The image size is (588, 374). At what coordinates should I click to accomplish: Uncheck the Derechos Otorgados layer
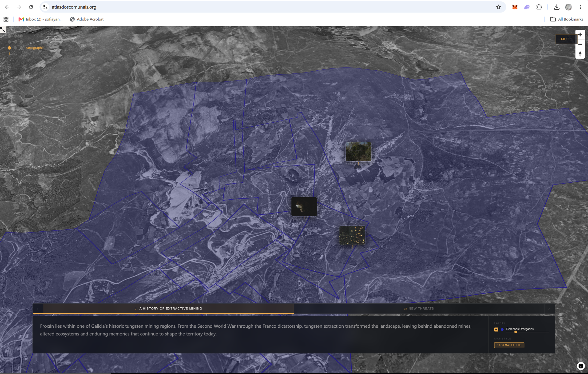coord(496,329)
